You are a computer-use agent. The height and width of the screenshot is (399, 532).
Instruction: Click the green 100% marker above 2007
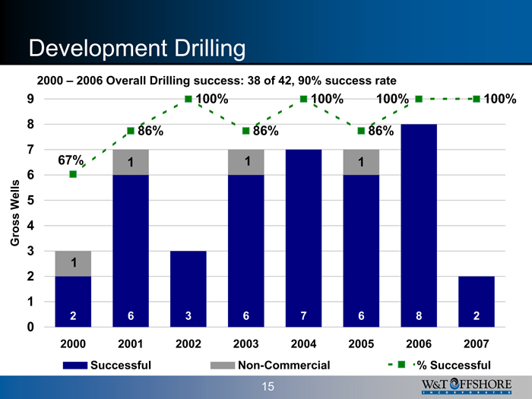click(476, 99)
